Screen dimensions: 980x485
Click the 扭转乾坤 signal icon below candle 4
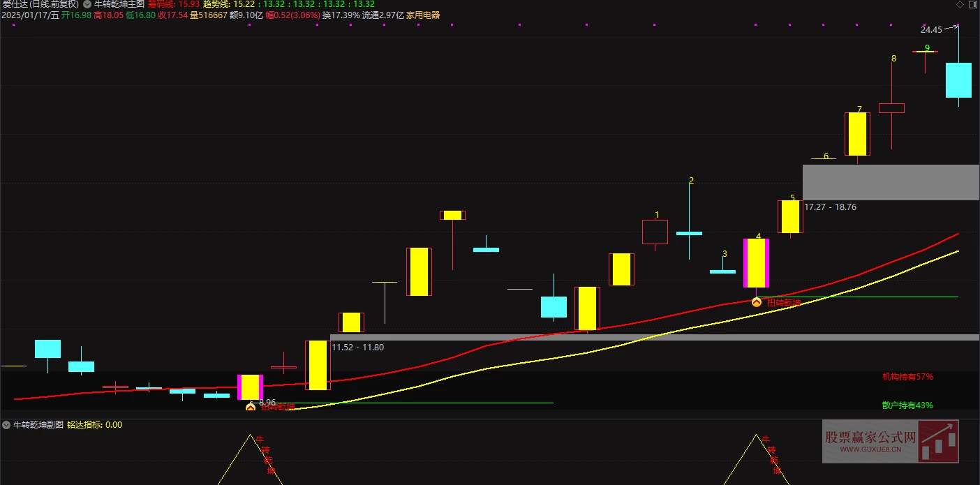pyautogui.click(x=756, y=302)
